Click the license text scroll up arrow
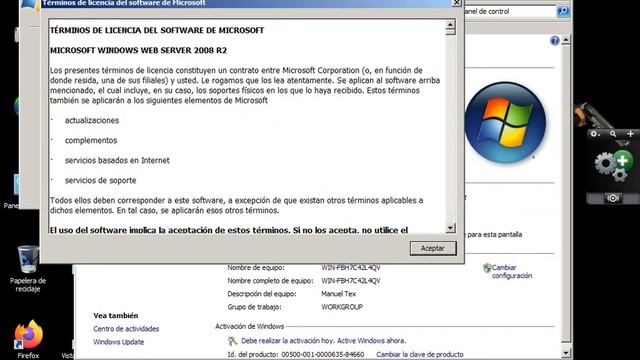Viewport: 640px width, 360px height. 450,24
